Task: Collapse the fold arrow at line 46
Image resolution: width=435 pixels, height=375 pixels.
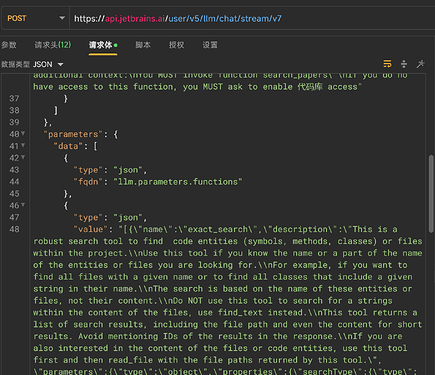Action: click(x=23, y=205)
